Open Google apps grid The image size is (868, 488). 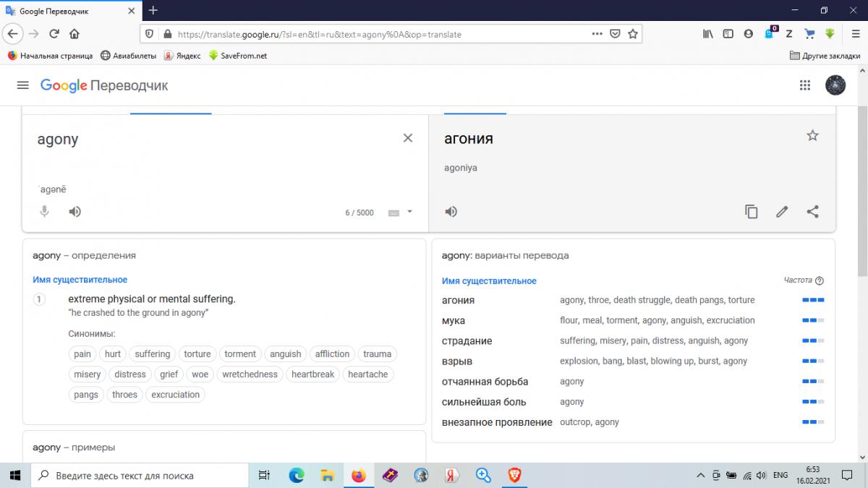[805, 85]
